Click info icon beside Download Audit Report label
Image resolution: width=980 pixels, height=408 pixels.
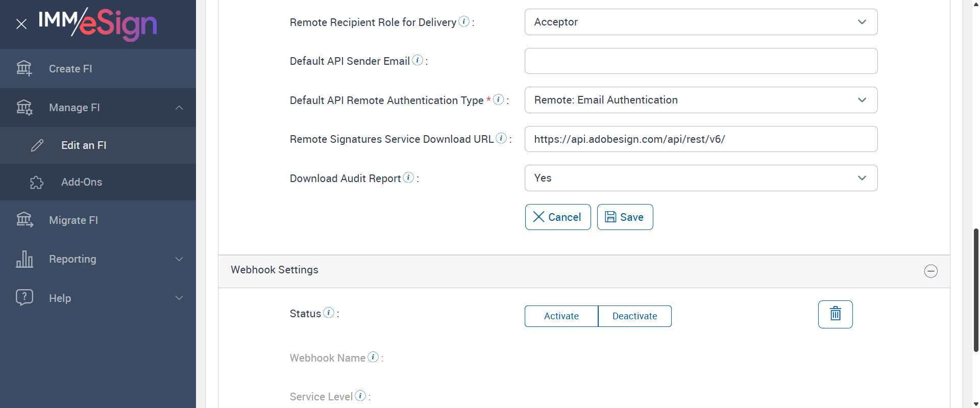[x=408, y=177]
